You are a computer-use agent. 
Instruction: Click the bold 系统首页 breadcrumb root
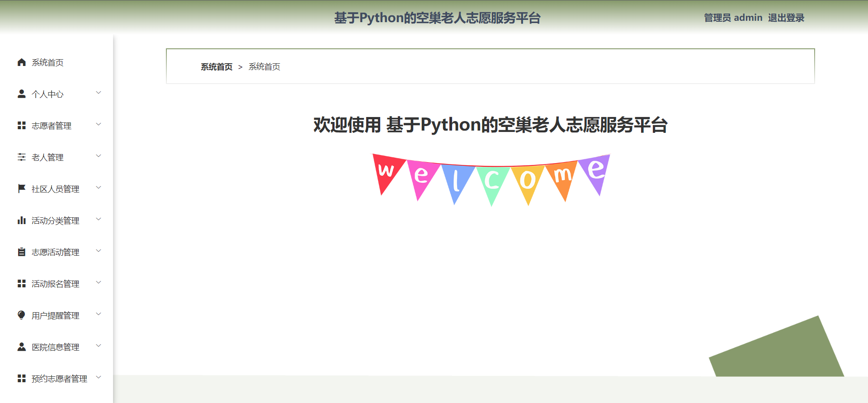(x=217, y=67)
